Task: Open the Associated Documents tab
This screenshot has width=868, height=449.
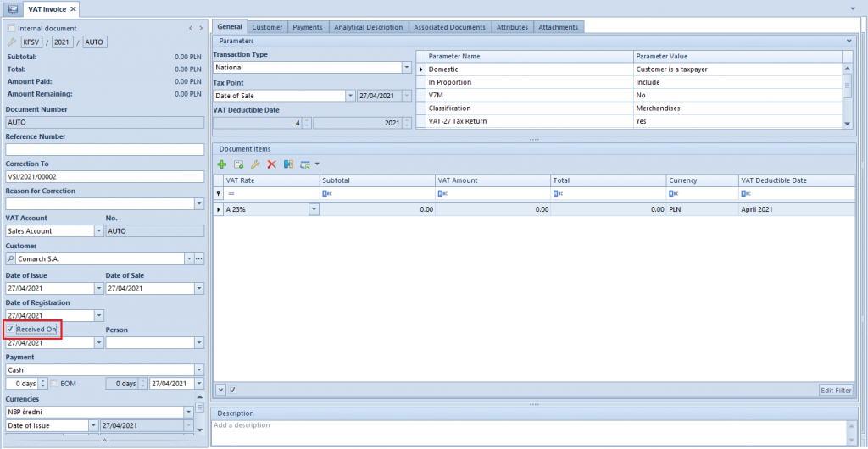Action: (x=450, y=27)
